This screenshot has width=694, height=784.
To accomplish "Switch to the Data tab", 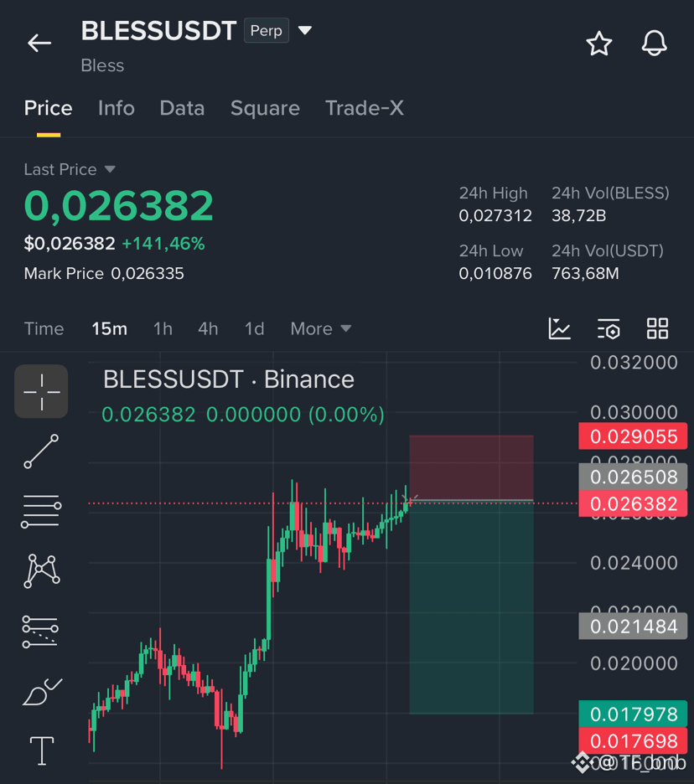I will [x=182, y=108].
